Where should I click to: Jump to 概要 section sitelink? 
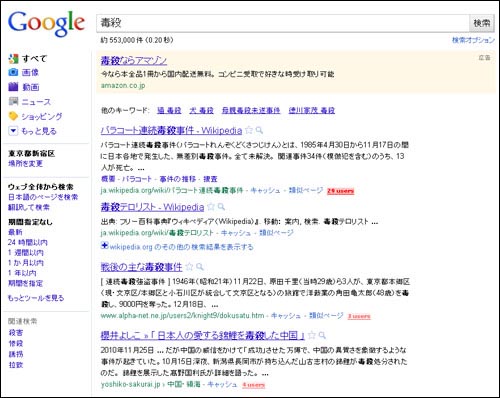tap(108, 179)
